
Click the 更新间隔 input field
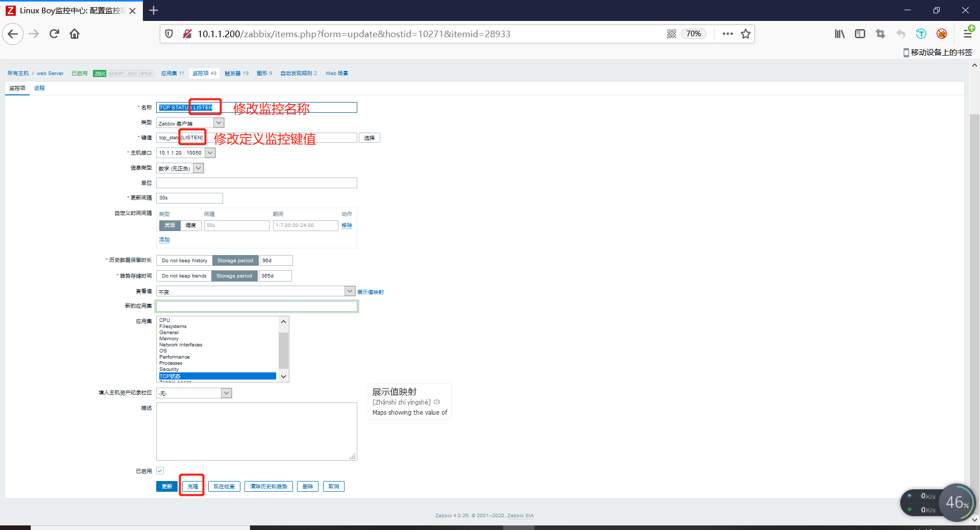click(x=189, y=198)
